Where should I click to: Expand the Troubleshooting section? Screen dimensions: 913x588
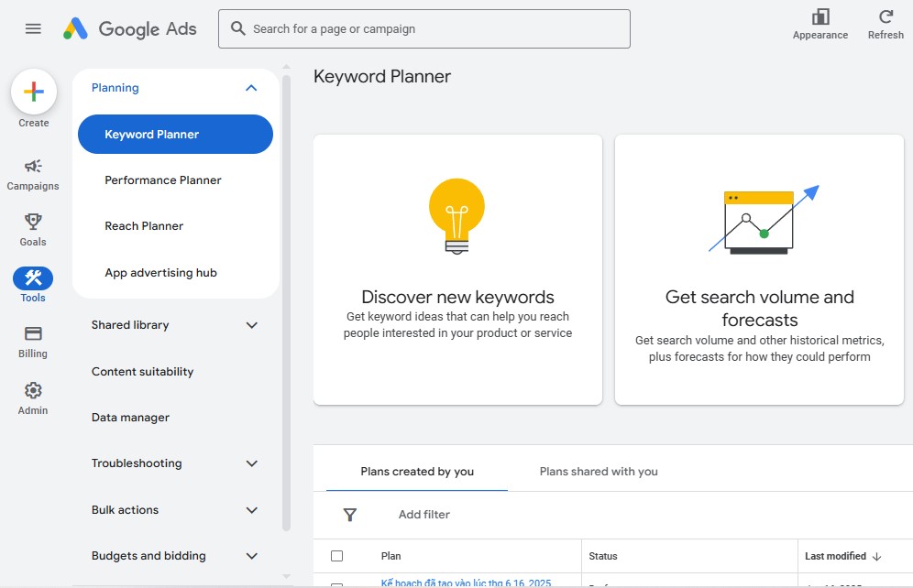pos(251,463)
